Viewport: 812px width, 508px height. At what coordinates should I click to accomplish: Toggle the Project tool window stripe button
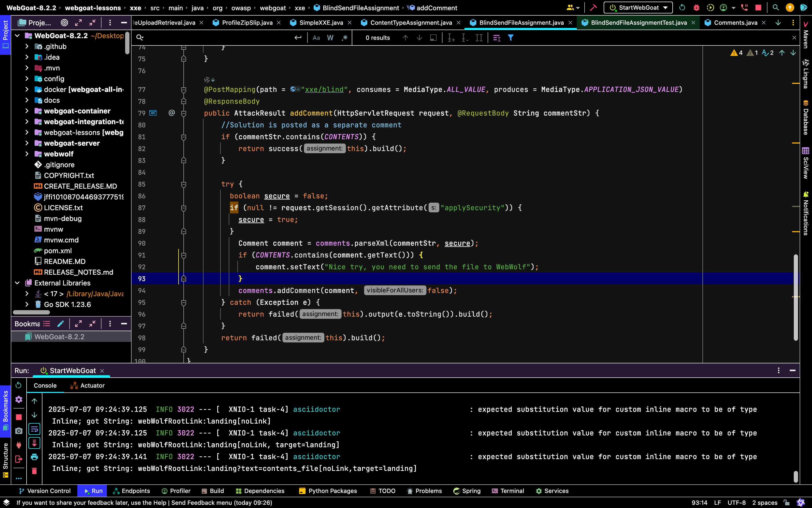point(5,35)
